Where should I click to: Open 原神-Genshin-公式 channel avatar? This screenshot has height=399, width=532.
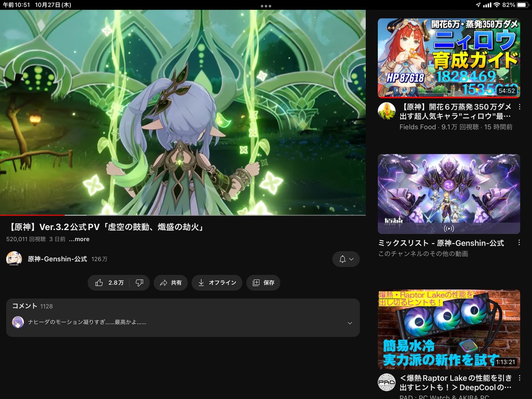coord(14,259)
